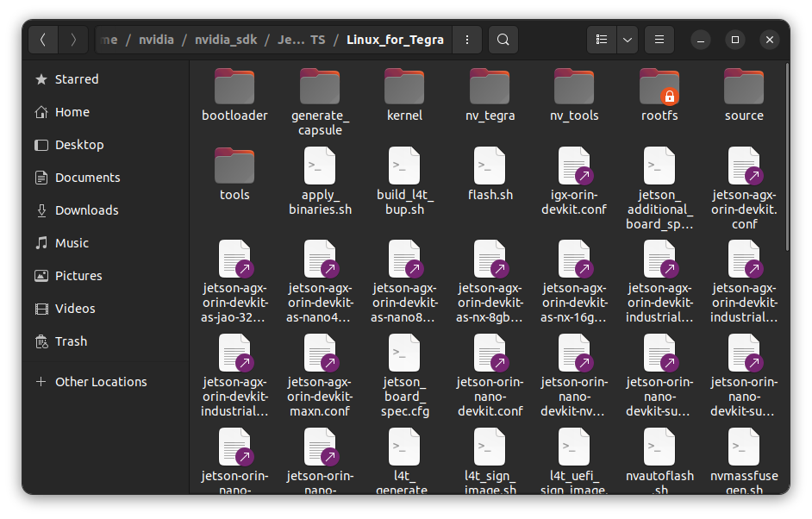Select jetson-agx-orin-devkit-maxn.conf file
The height and width of the screenshot is (519, 812).
tap(320, 376)
